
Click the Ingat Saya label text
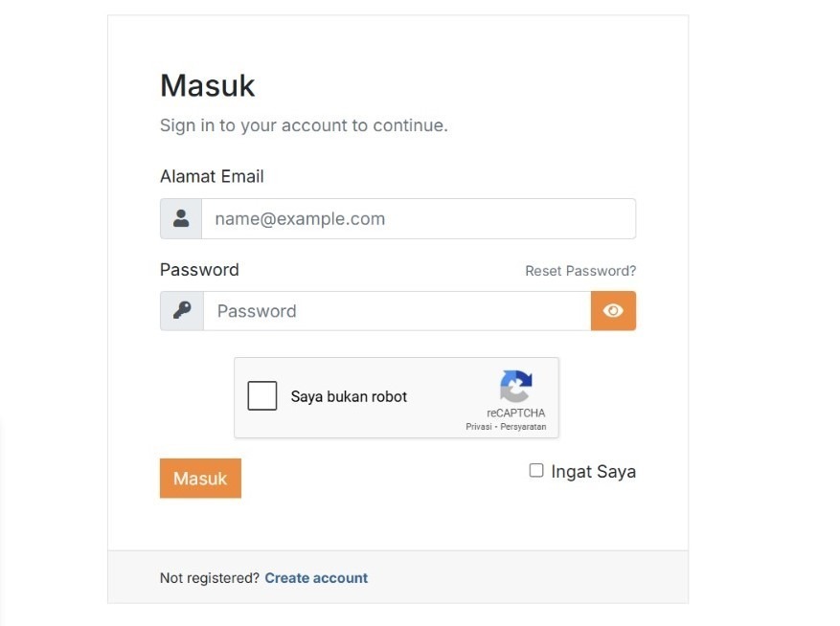point(593,471)
